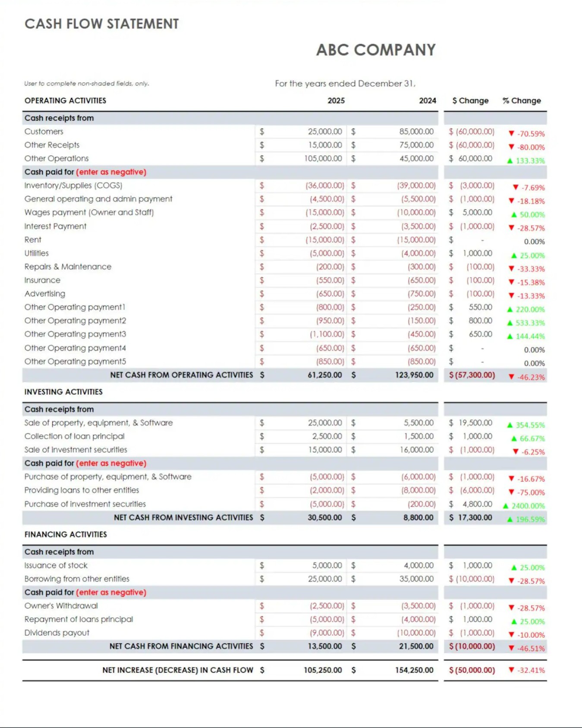
Task: Click the green up arrow beside 2400.00%
Action: 506,506
